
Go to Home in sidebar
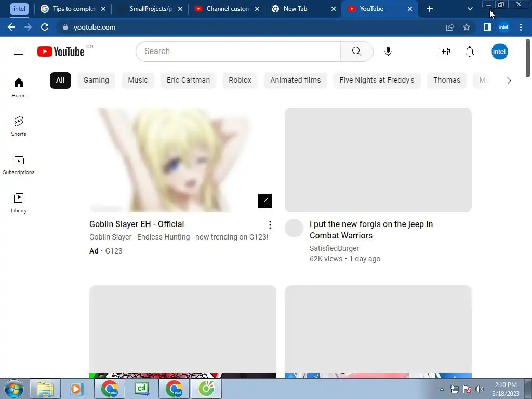click(19, 87)
